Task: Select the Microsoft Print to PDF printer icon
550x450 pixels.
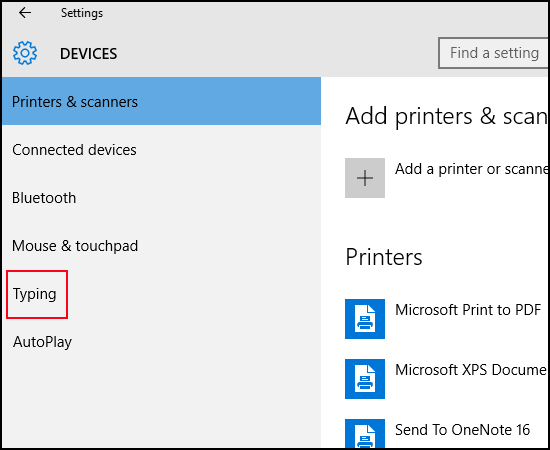Action: coord(365,319)
